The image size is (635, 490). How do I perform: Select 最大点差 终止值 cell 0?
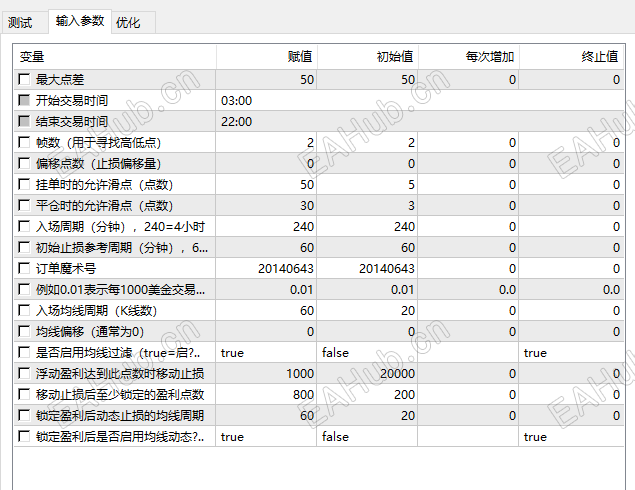(x=571, y=79)
